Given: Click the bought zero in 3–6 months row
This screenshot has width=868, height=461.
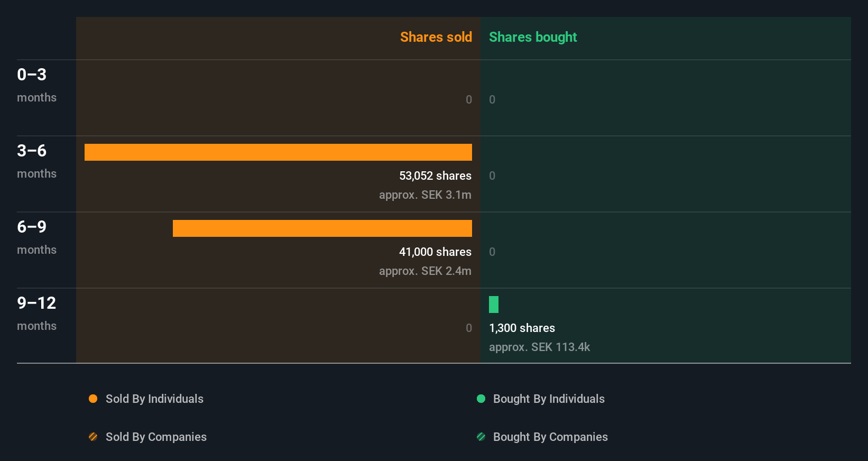Looking at the screenshot, I should click(x=492, y=176).
